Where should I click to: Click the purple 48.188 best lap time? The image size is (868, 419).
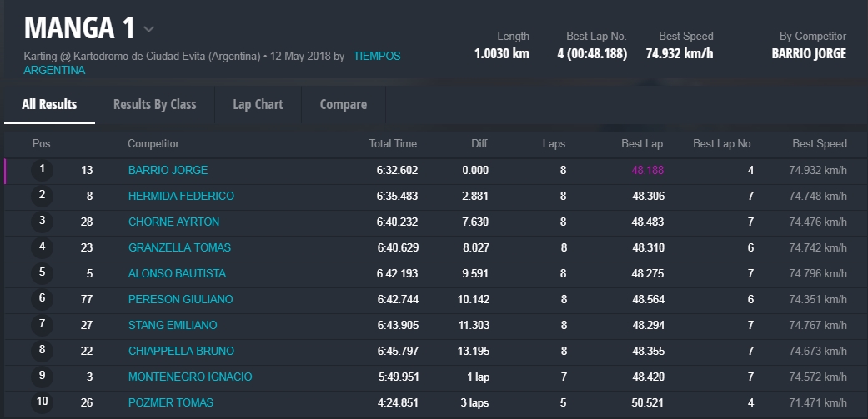(x=647, y=170)
